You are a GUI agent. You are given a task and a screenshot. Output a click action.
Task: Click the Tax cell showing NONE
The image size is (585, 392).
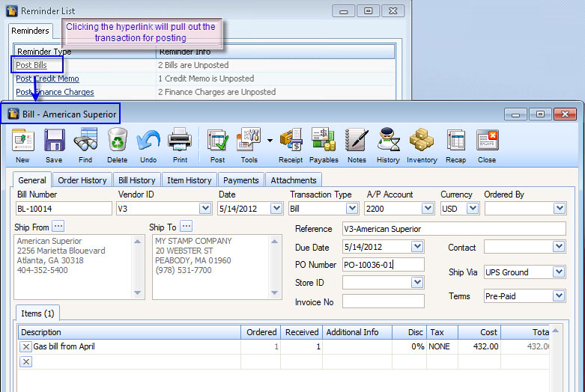pos(442,346)
